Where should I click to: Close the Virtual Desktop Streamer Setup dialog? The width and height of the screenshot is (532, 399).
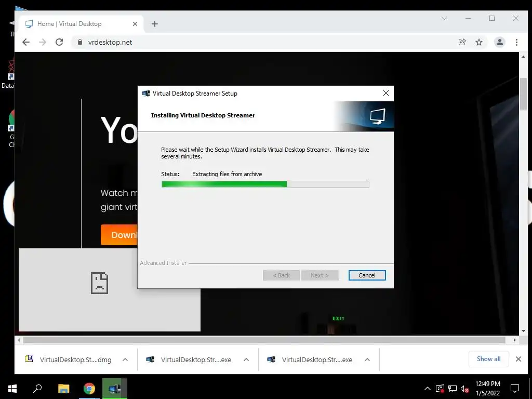click(x=386, y=93)
